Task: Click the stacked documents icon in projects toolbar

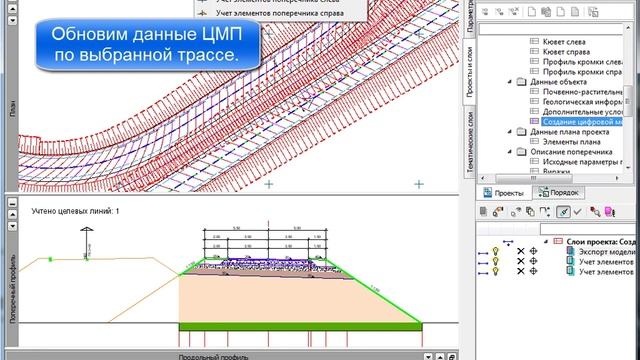Action: [x=546, y=12]
